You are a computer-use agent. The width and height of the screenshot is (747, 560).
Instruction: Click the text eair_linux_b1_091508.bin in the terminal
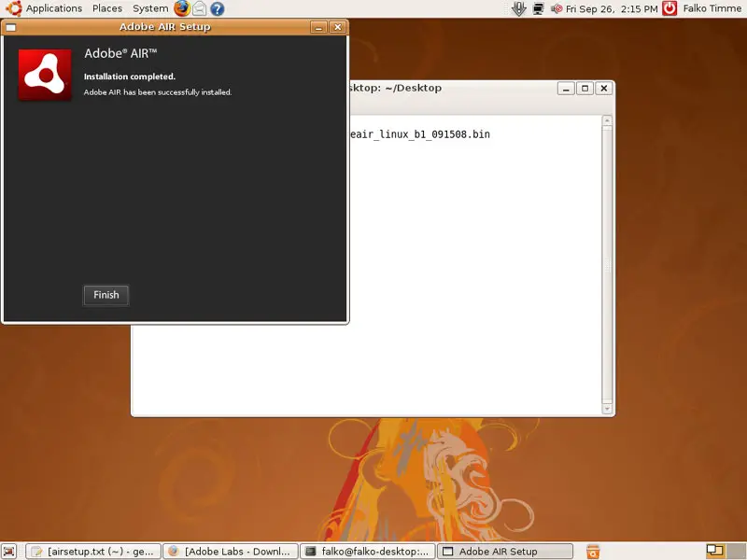click(x=419, y=134)
